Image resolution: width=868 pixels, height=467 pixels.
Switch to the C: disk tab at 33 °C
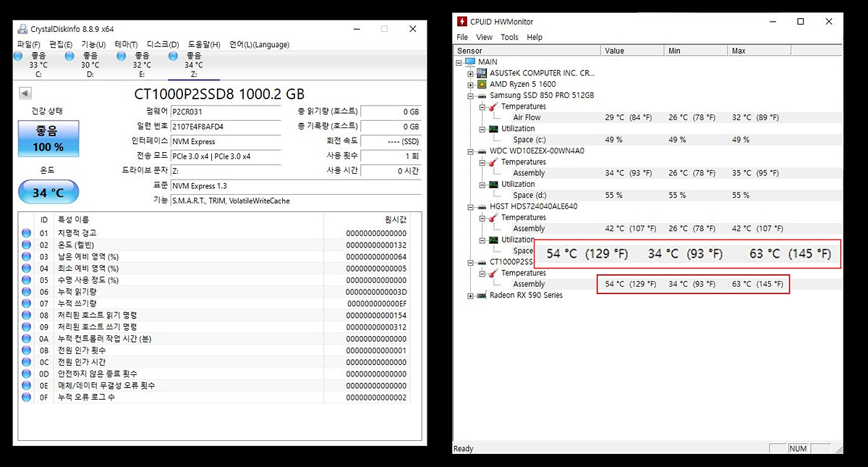[x=38, y=64]
